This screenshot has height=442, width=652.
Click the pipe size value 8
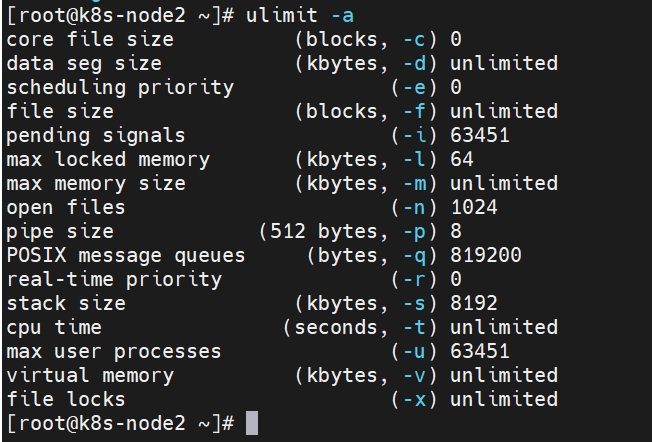pyautogui.click(x=456, y=231)
